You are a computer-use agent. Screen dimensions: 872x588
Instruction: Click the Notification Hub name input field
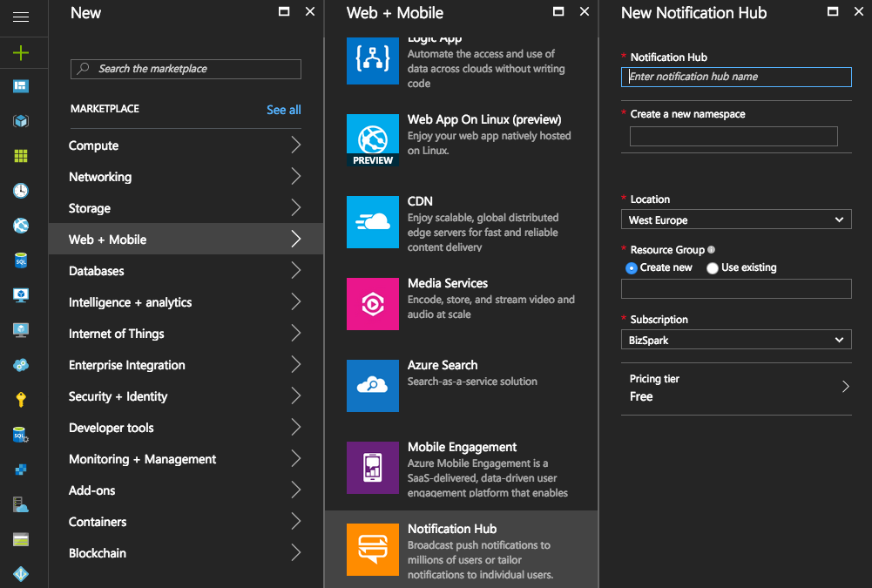click(x=736, y=77)
